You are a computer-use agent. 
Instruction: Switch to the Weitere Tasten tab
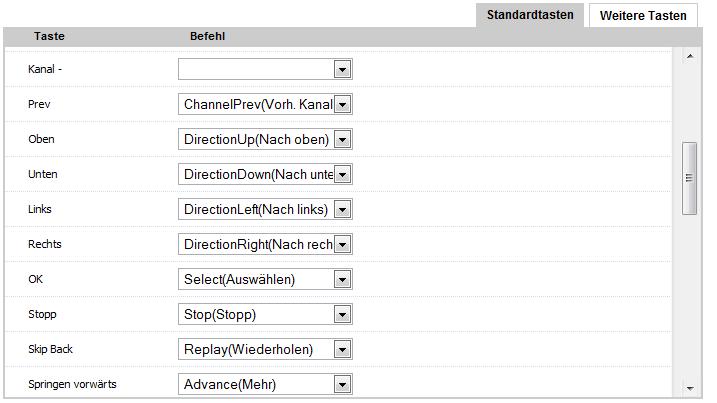tap(643, 15)
